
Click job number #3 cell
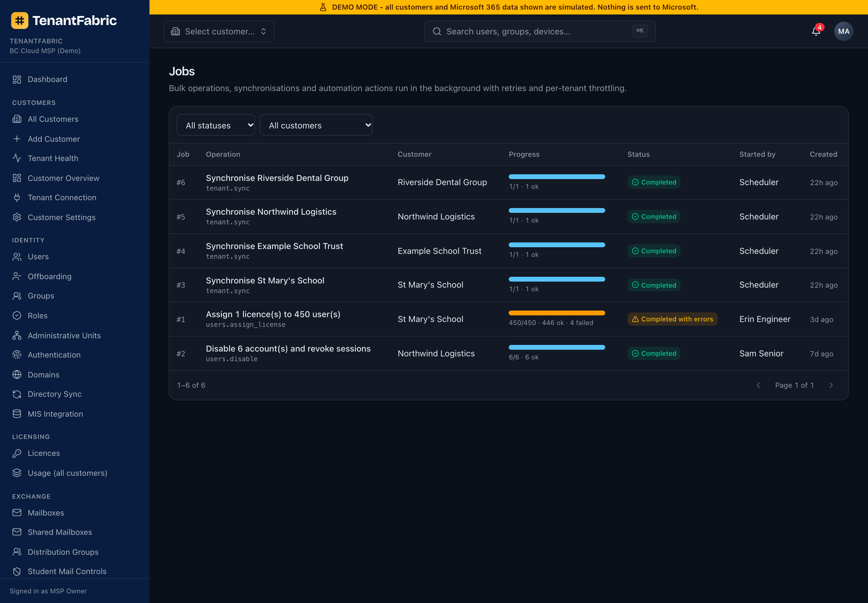coord(181,285)
